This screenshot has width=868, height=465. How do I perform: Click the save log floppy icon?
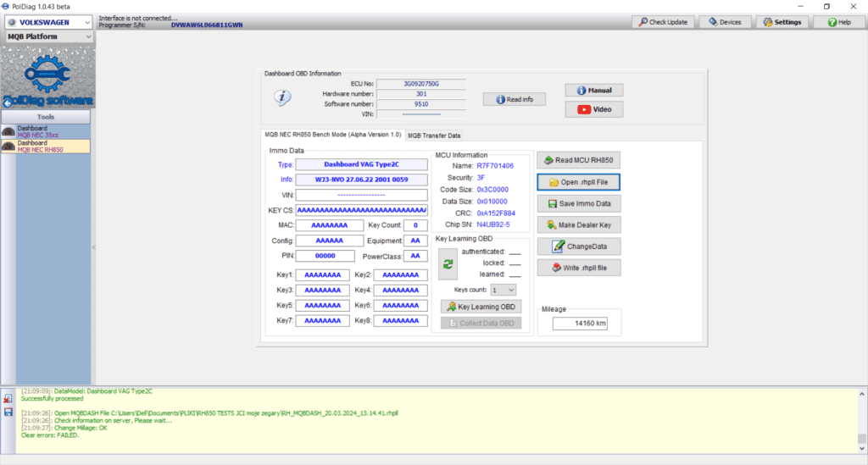coord(8,412)
